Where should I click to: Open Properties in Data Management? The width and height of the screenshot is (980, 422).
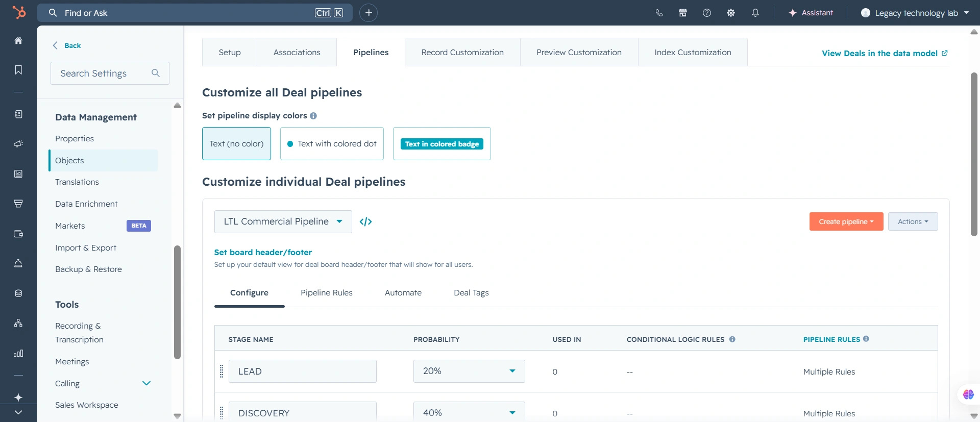(x=75, y=139)
